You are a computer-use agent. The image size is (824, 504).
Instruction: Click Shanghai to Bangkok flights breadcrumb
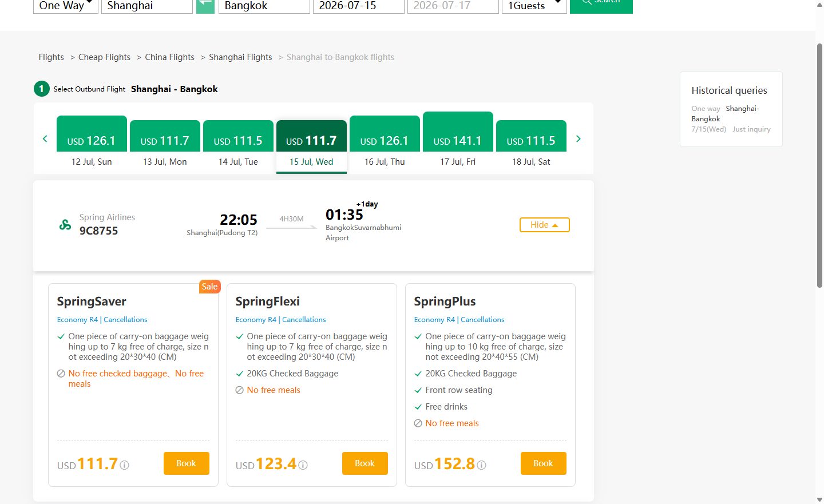(340, 57)
